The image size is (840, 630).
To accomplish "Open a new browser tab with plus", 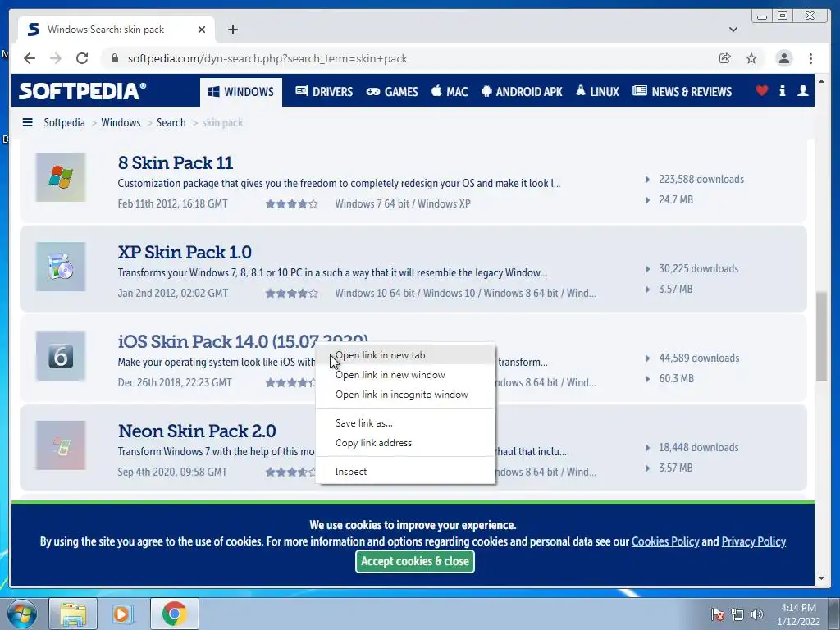I will tap(232, 30).
